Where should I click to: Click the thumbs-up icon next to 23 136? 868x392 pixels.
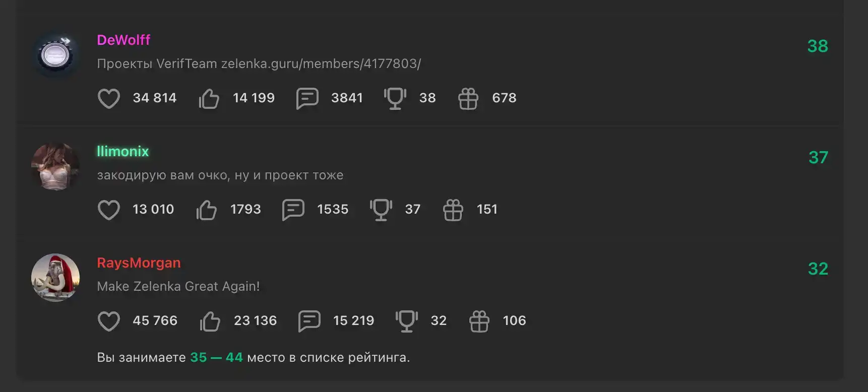point(210,321)
